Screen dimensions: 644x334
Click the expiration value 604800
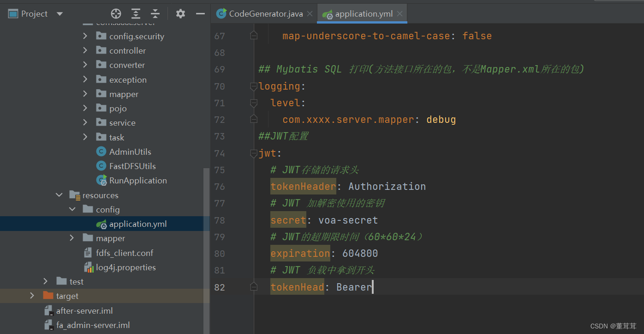click(360, 254)
